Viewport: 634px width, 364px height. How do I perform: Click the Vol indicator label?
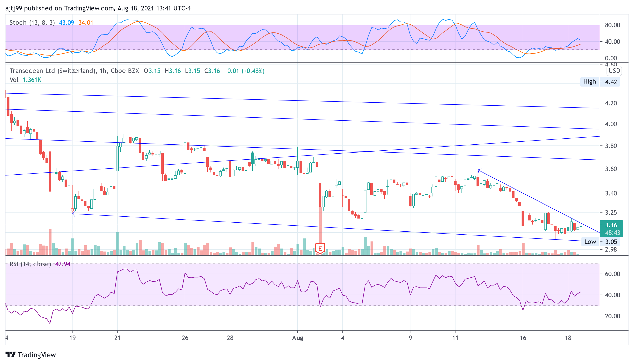14,80
